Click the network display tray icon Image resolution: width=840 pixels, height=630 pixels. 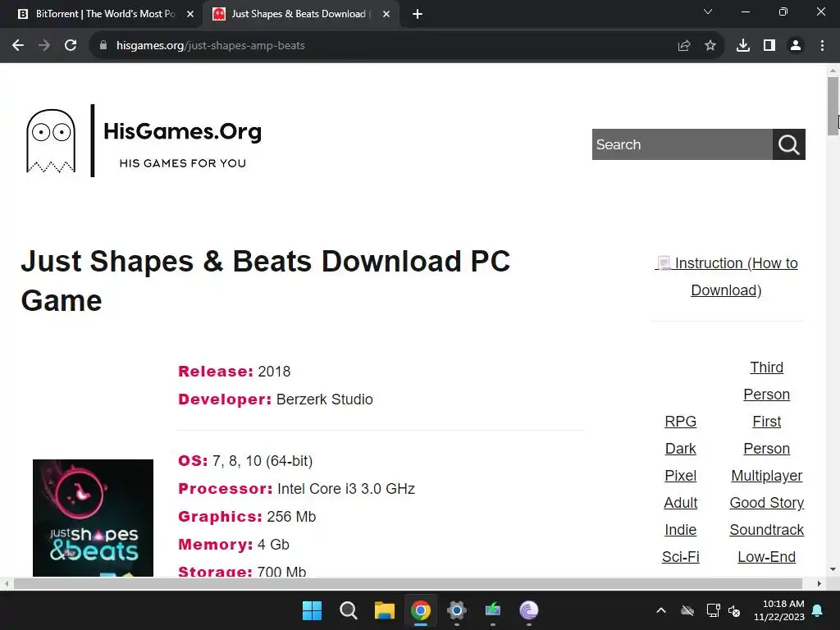713,610
